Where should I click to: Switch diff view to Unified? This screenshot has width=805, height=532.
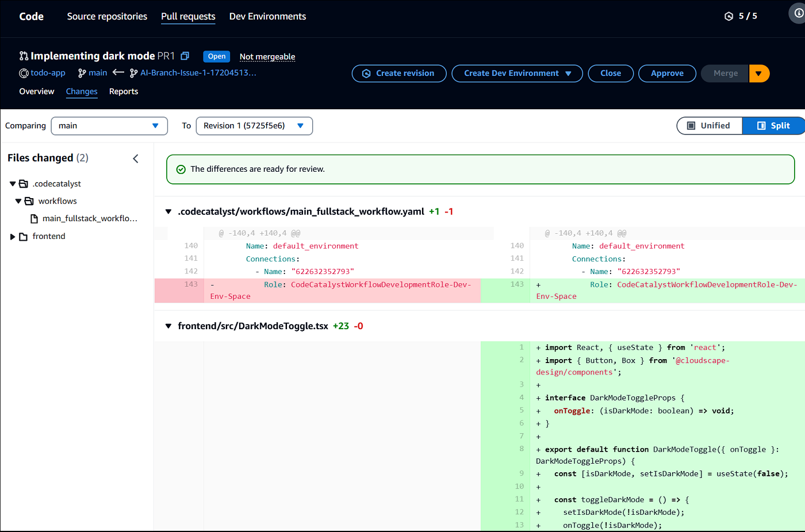709,126
